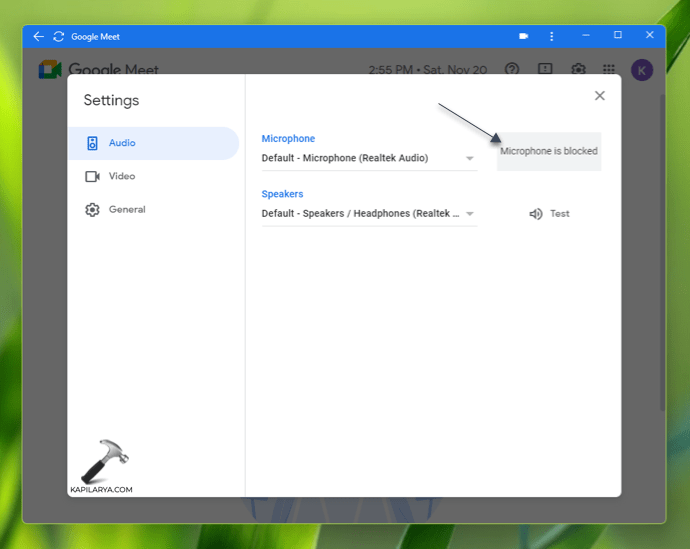
Task: Click the camera icon in title bar
Action: (523, 36)
